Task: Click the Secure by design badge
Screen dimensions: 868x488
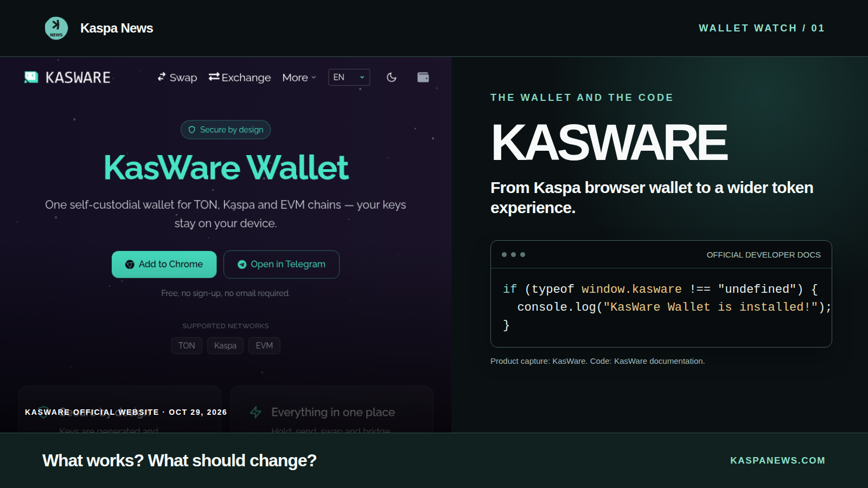Action: (226, 130)
